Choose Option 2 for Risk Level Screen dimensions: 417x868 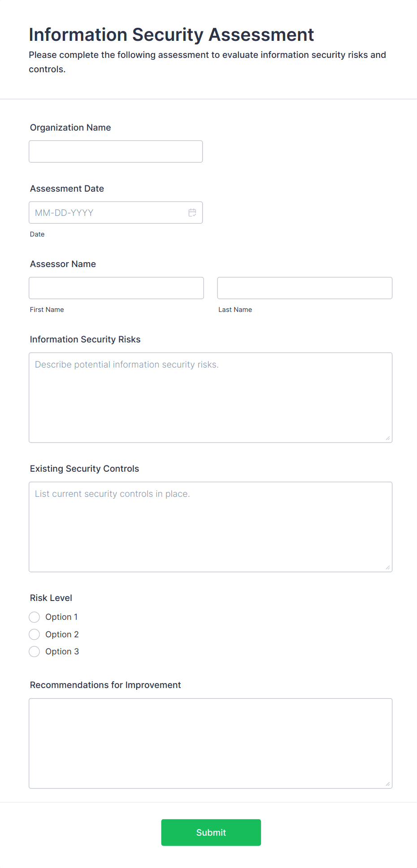tap(35, 635)
